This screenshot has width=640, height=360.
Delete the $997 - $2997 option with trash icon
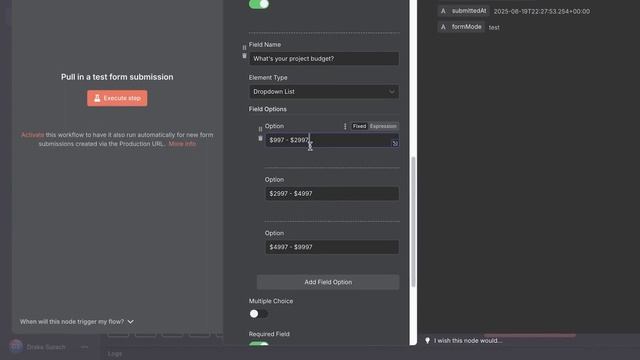(260, 138)
